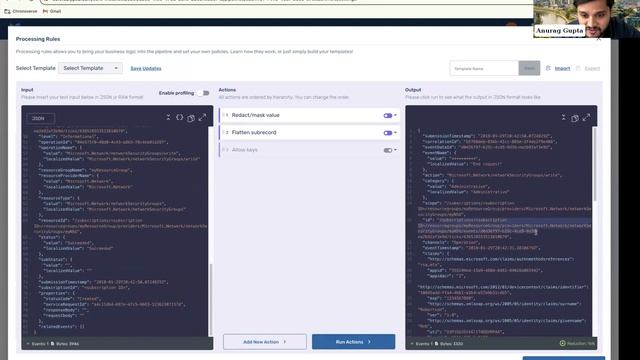Disable the Flatten subrecord action toggle
Screen dimensions: 640x360
click(x=387, y=133)
